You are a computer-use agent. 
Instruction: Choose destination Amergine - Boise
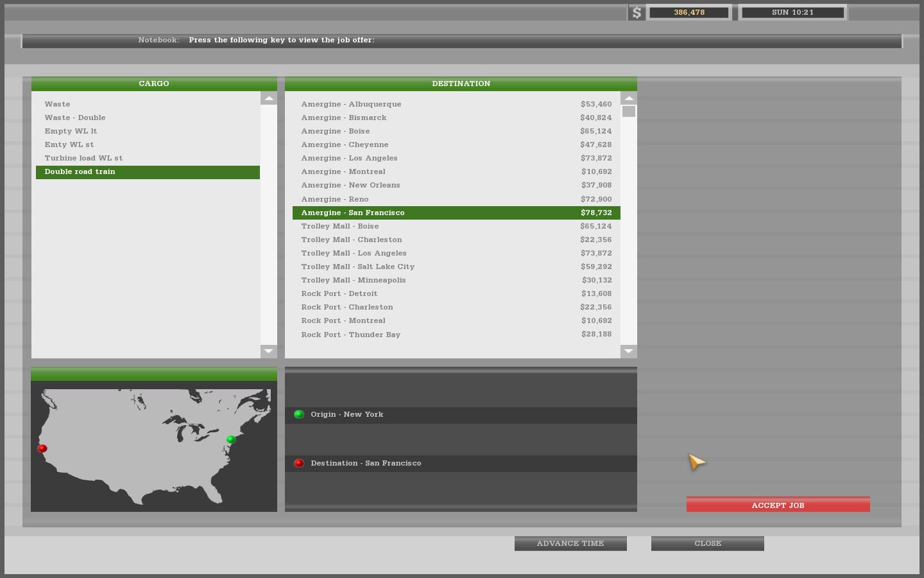tap(456, 131)
